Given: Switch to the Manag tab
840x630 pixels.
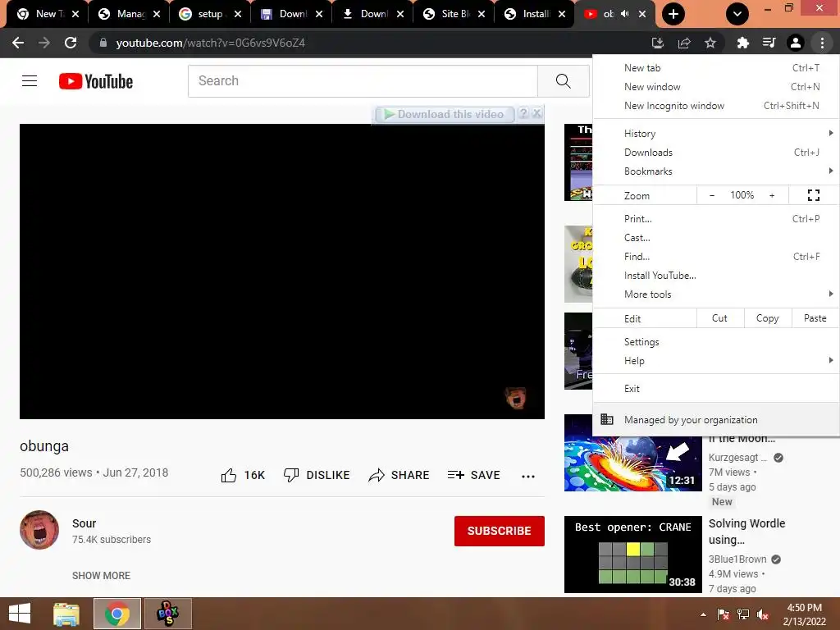Looking at the screenshot, I should point(129,14).
